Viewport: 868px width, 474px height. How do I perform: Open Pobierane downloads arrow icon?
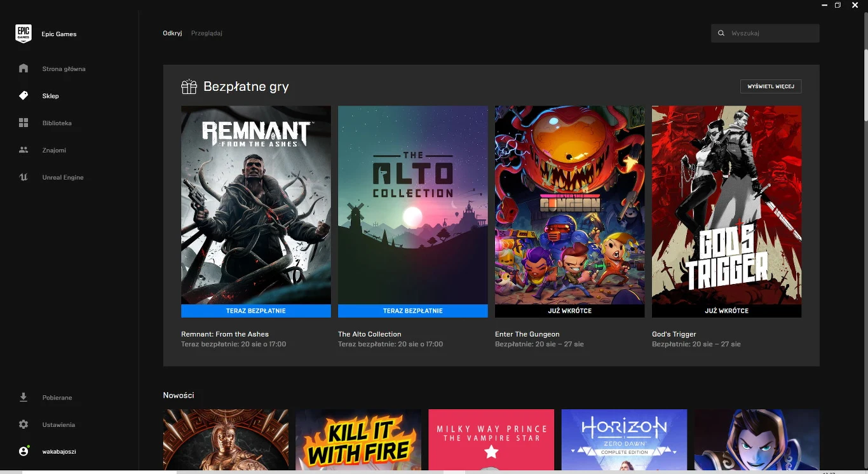[24, 398]
